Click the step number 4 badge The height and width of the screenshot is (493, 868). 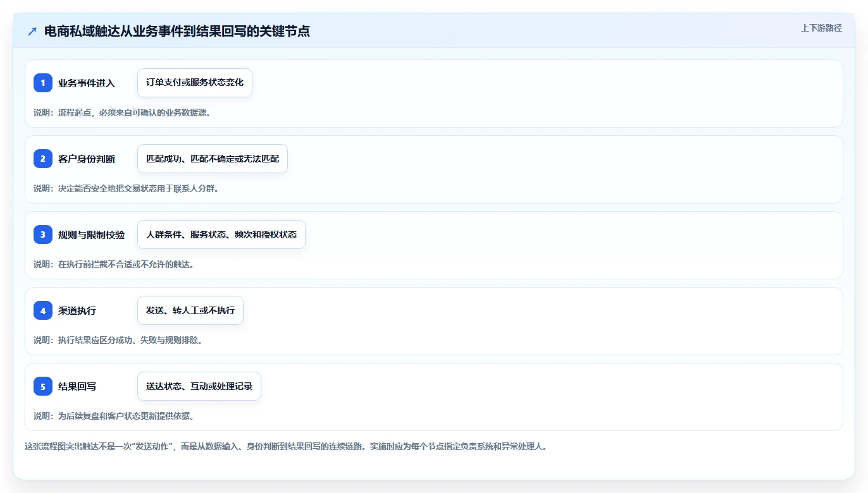point(43,310)
